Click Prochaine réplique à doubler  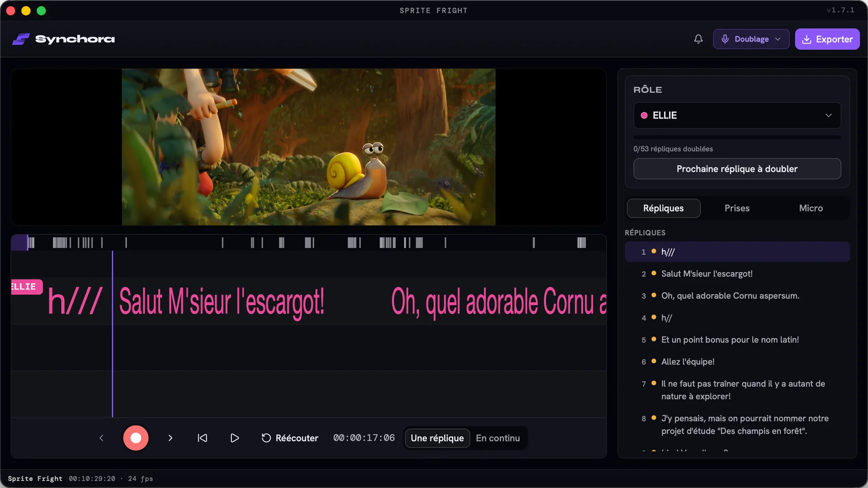pyautogui.click(x=737, y=169)
